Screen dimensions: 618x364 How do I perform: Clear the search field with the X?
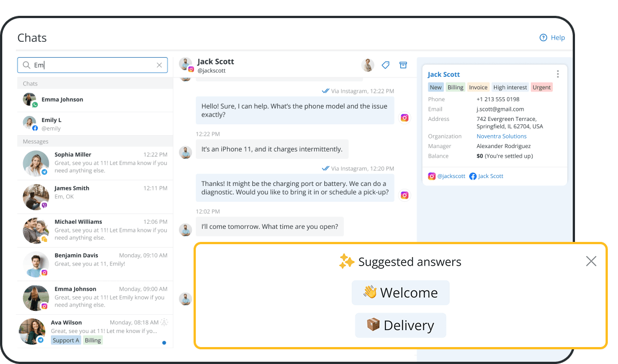click(159, 64)
